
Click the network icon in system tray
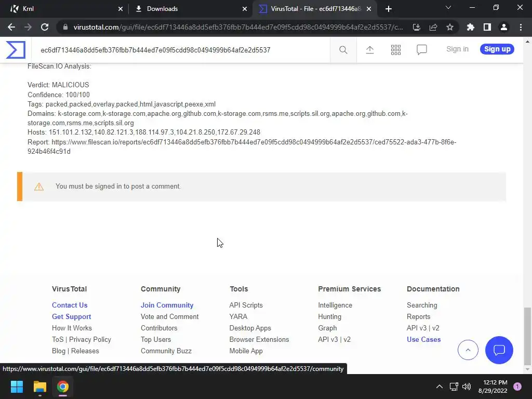(x=454, y=387)
